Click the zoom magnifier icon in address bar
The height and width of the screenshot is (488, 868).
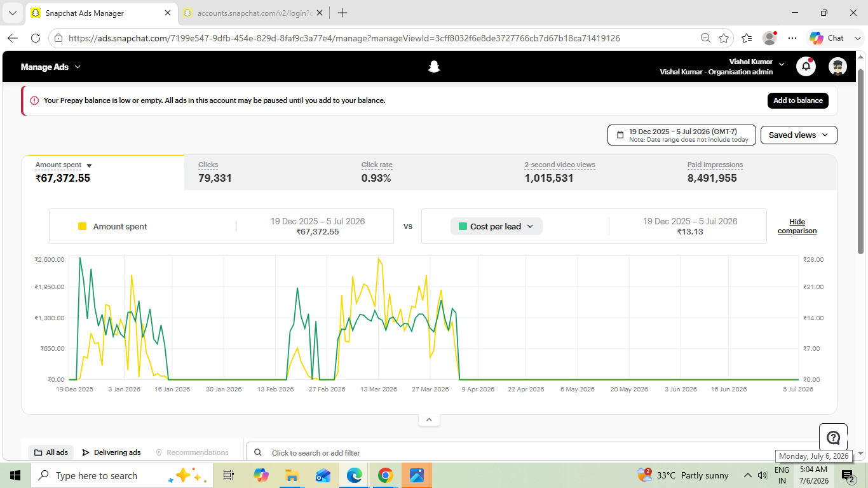click(x=705, y=38)
